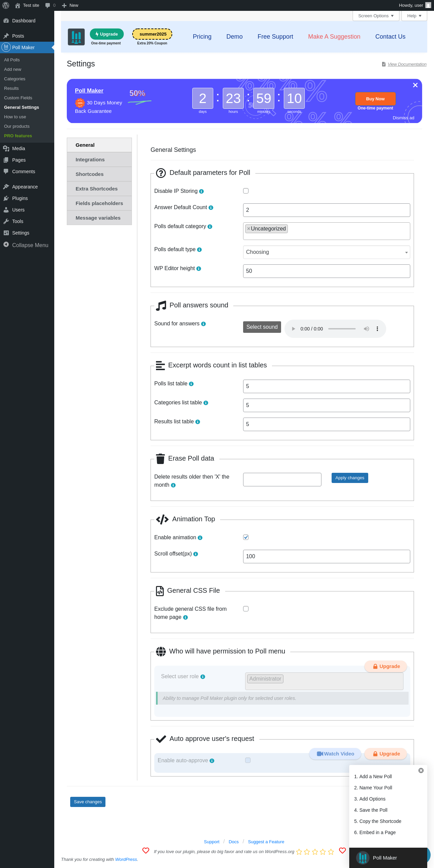Viewport: 434px width, 868px height.
Task: Click info icon beside Scroll offset(px)
Action: coord(196,554)
